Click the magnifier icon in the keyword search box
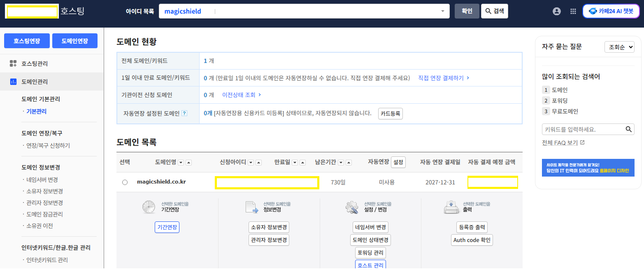The height and width of the screenshot is (270, 644). point(628,129)
